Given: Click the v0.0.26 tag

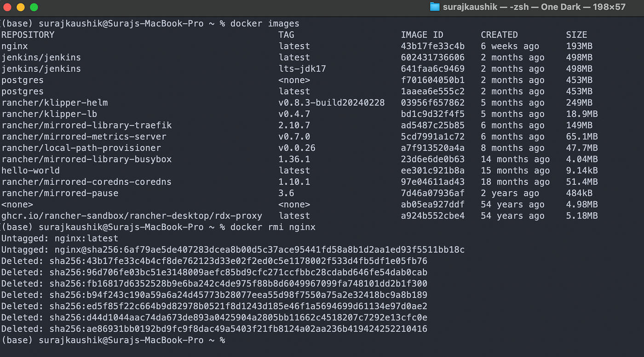Looking at the screenshot, I should 297,148.
